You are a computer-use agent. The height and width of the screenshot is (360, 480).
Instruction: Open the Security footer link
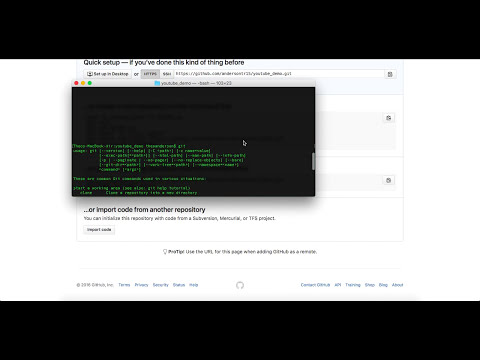tap(161, 285)
